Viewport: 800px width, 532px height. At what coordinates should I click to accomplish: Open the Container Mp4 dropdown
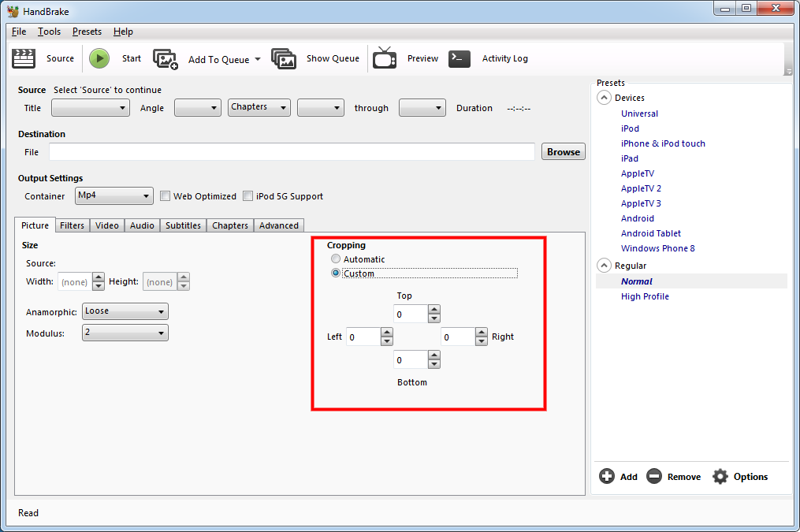[x=113, y=196]
